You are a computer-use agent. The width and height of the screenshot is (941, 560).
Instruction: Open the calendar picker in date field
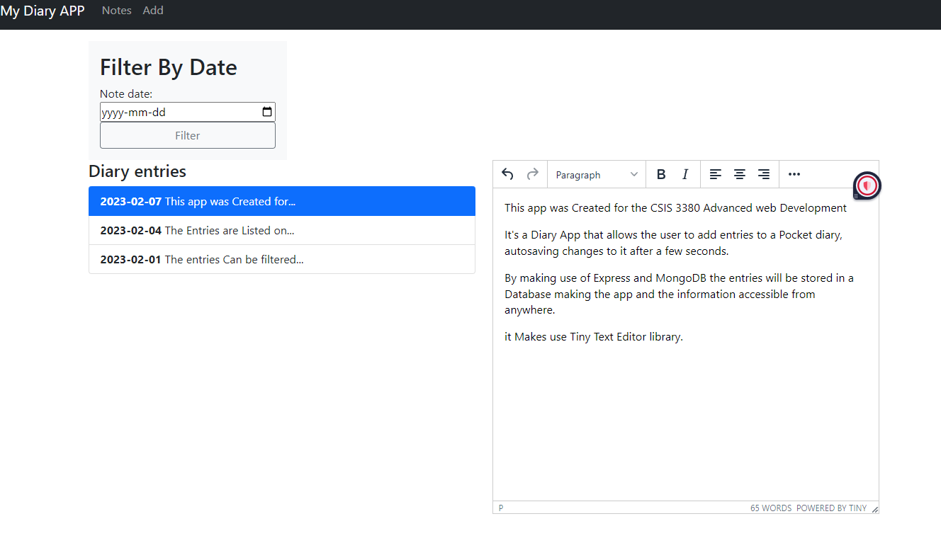tap(267, 112)
